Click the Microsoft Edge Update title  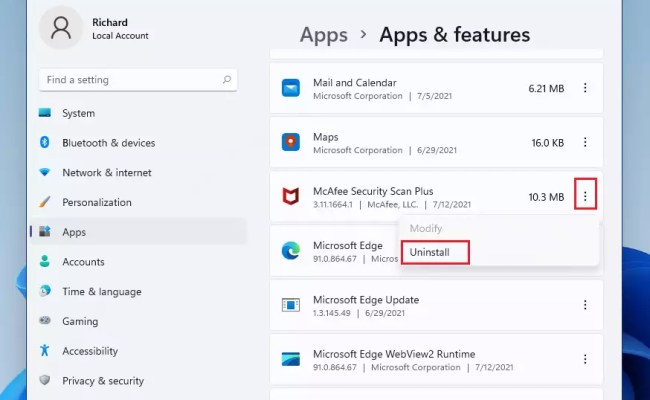(366, 300)
